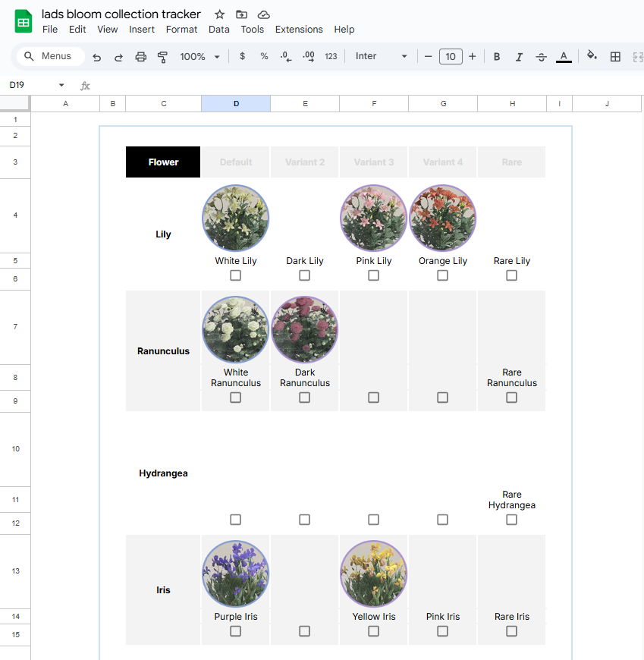Click the Redo arrow
The width and height of the screenshot is (644, 660).
tap(118, 56)
